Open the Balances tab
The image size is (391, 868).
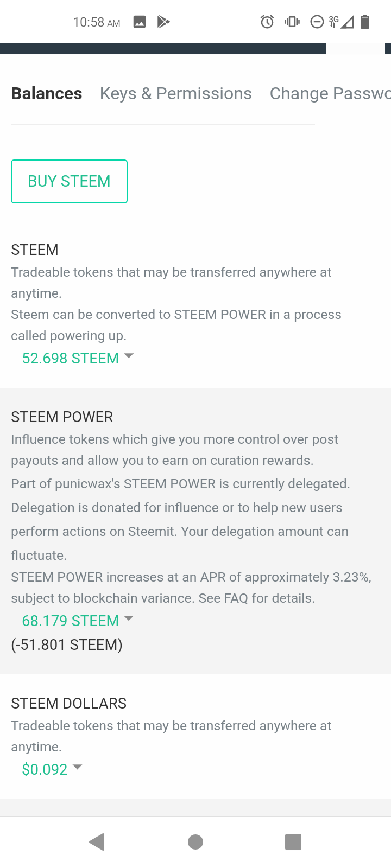click(x=47, y=94)
